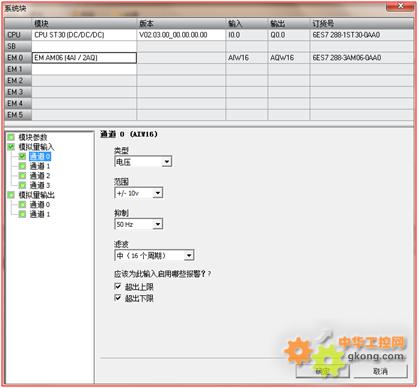This screenshot has width=419, height=388.
Task: Toggle the 模拟量输入 tree checkbox
Action: click(x=11, y=147)
